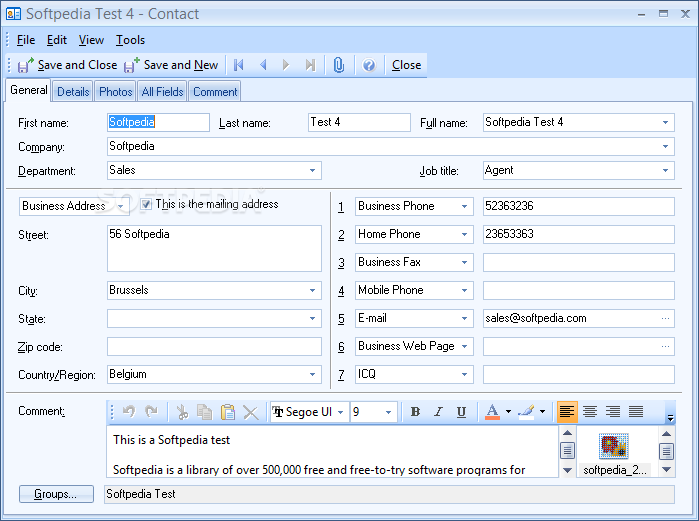Switch to the All Fields tab

coord(162,92)
